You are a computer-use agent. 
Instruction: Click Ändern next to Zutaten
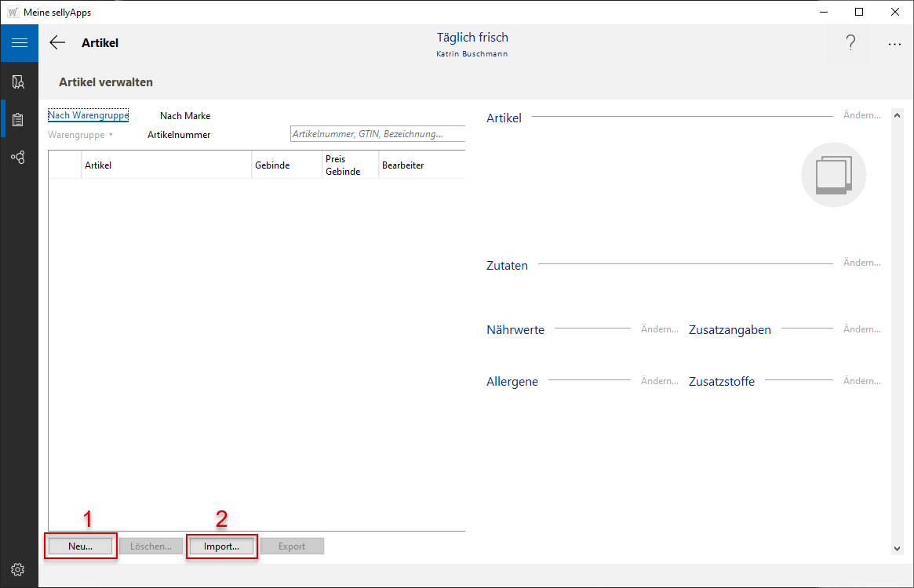tap(861, 263)
